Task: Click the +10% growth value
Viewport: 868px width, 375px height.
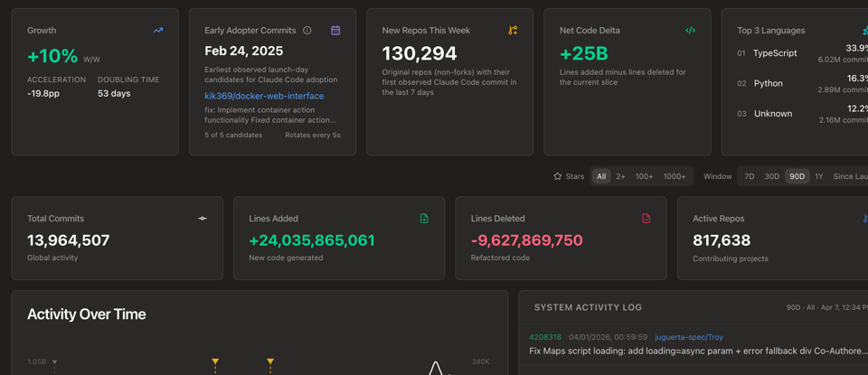Action: pyautogui.click(x=52, y=56)
